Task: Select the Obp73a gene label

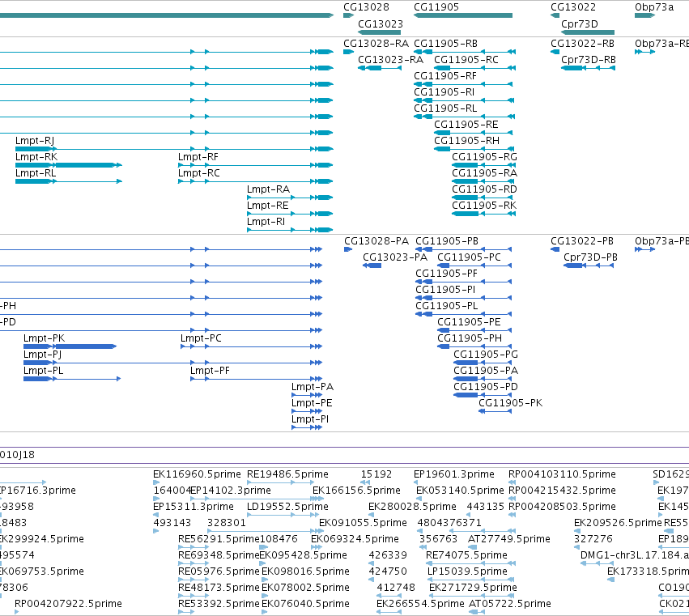Action: [654, 7]
